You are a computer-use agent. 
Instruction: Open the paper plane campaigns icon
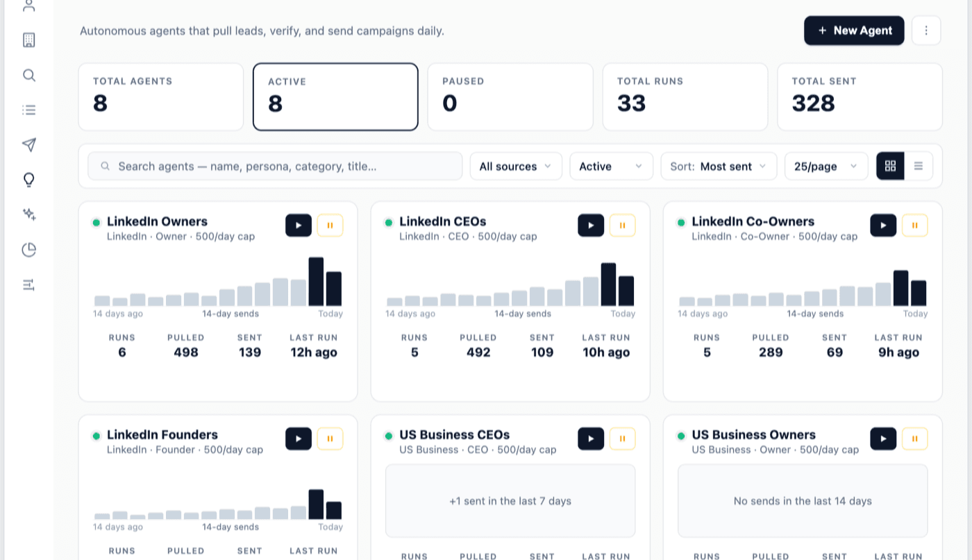pos(28,144)
